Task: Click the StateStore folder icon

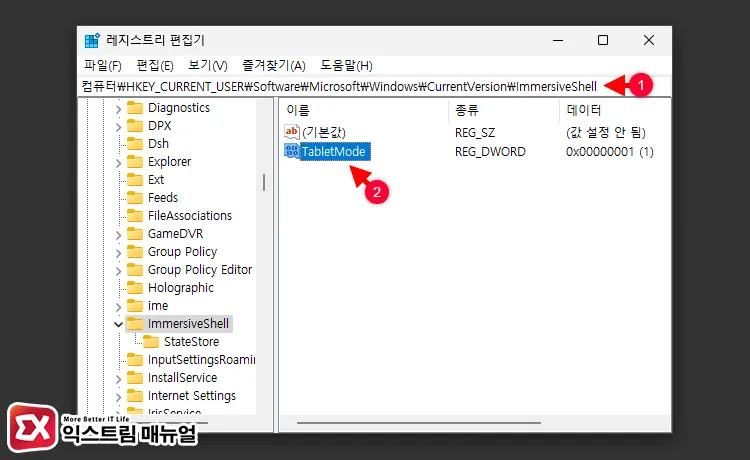Action: (151, 342)
